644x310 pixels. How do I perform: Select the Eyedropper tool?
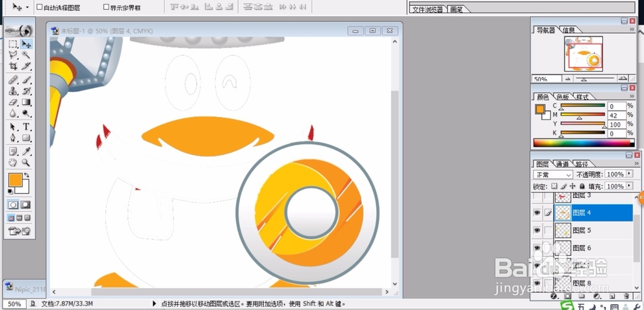(26, 151)
